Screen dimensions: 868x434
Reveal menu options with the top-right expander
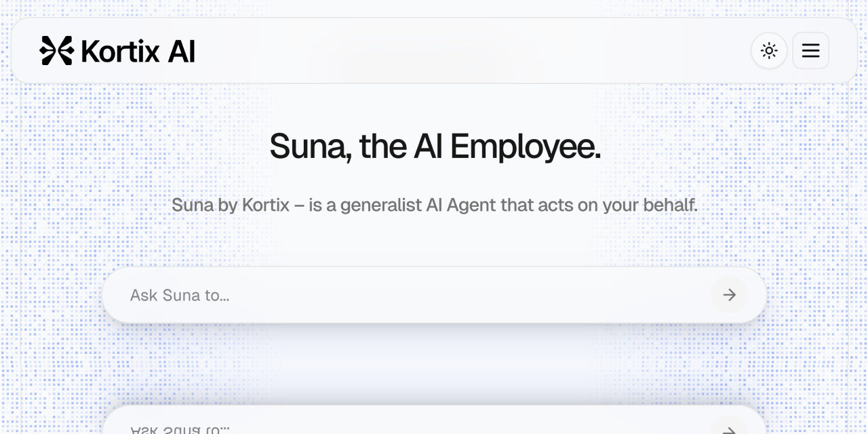(810, 50)
